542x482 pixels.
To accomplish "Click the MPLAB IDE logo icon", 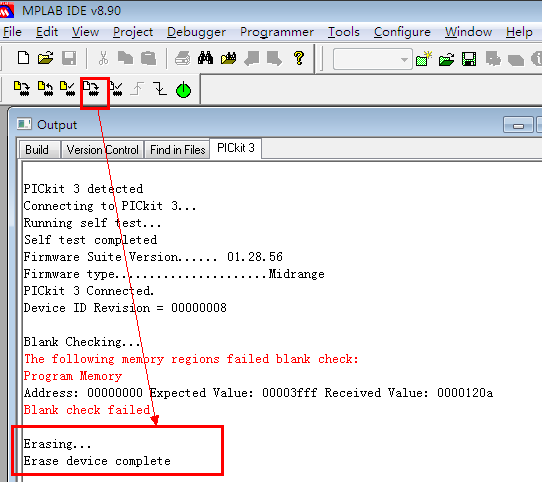I will click(7, 10).
